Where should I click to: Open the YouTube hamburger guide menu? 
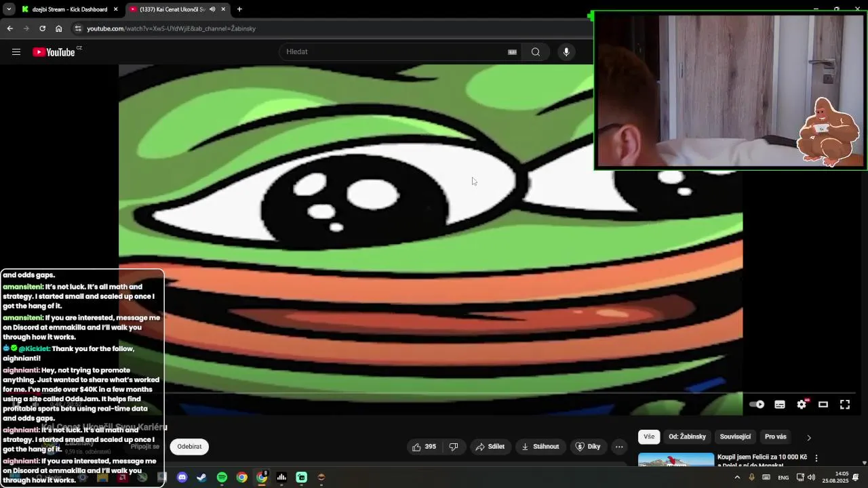(x=16, y=52)
